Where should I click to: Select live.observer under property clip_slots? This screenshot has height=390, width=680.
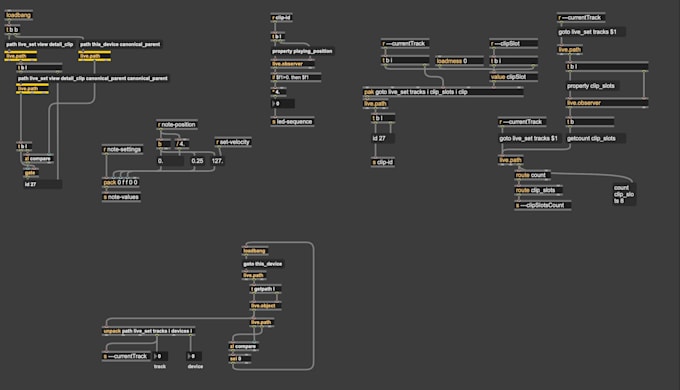(607, 103)
